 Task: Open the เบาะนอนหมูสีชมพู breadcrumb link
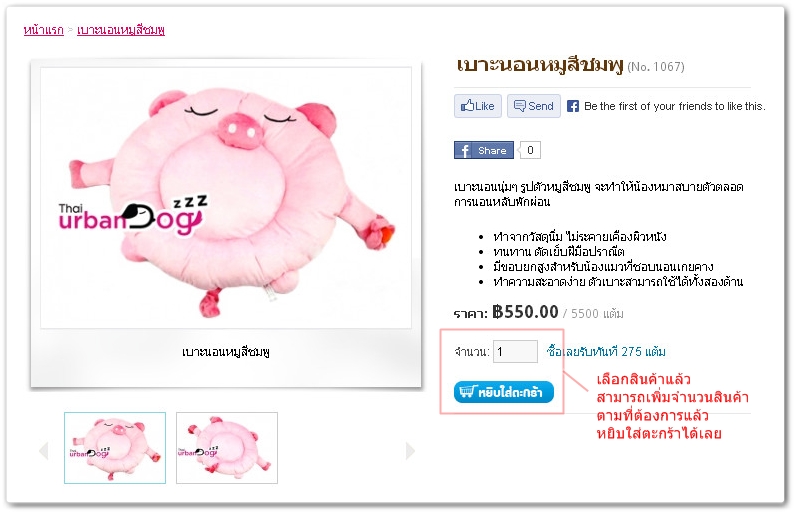120,30
